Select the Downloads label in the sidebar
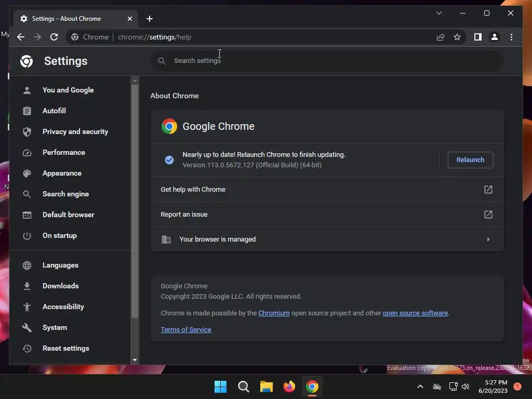Screen dimensions: 532x399 pos(60,286)
